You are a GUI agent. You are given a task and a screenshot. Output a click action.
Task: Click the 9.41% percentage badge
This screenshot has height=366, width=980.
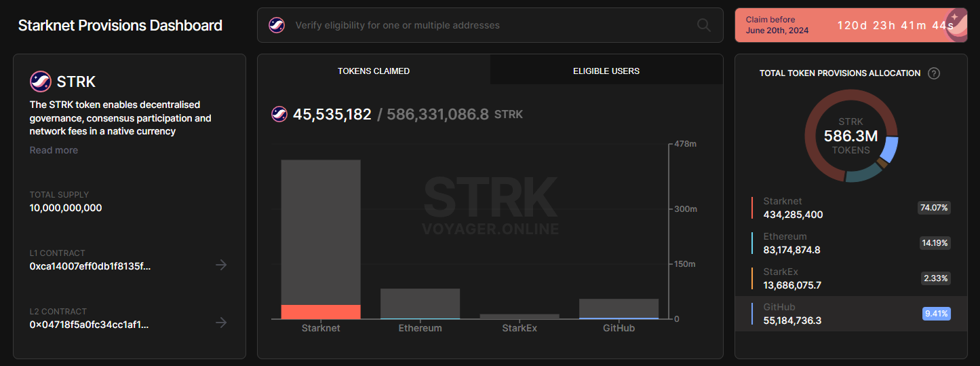click(x=936, y=314)
